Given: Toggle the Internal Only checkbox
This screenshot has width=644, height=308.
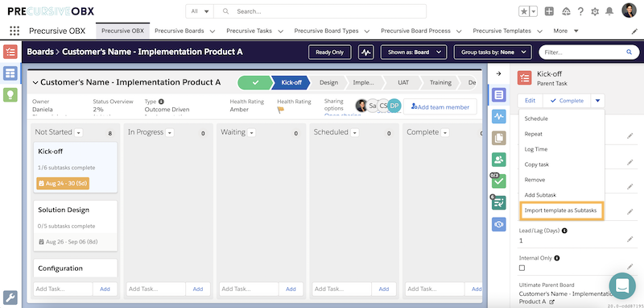Looking at the screenshot, I should [522, 268].
